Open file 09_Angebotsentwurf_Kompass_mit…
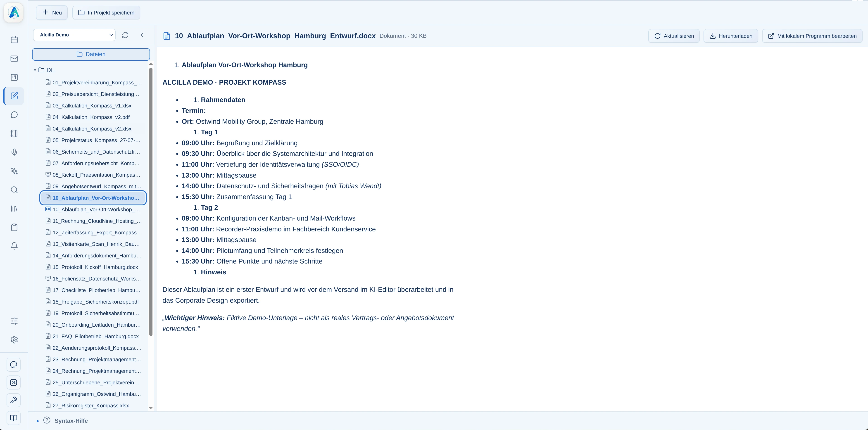The image size is (868, 430). 93,186
